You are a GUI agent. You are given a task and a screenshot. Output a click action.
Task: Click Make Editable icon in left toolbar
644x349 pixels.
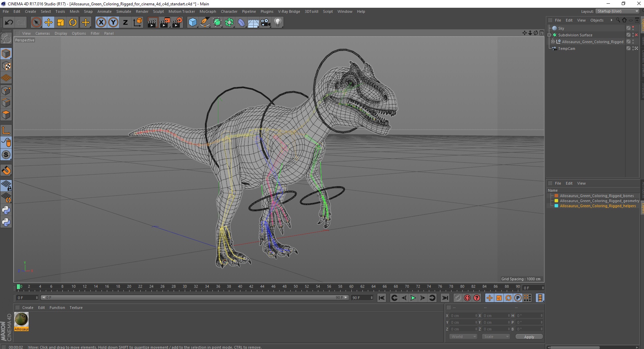(x=6, y=38)
